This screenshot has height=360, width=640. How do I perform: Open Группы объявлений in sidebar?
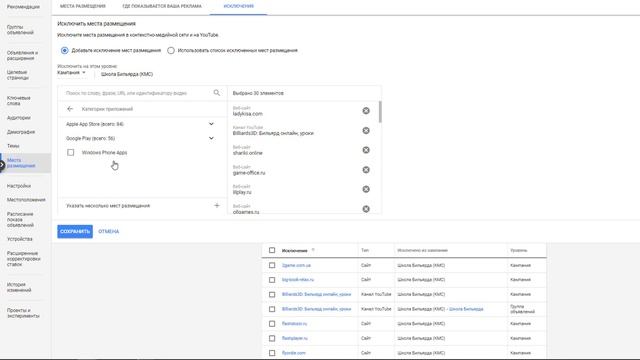point(20,30)
